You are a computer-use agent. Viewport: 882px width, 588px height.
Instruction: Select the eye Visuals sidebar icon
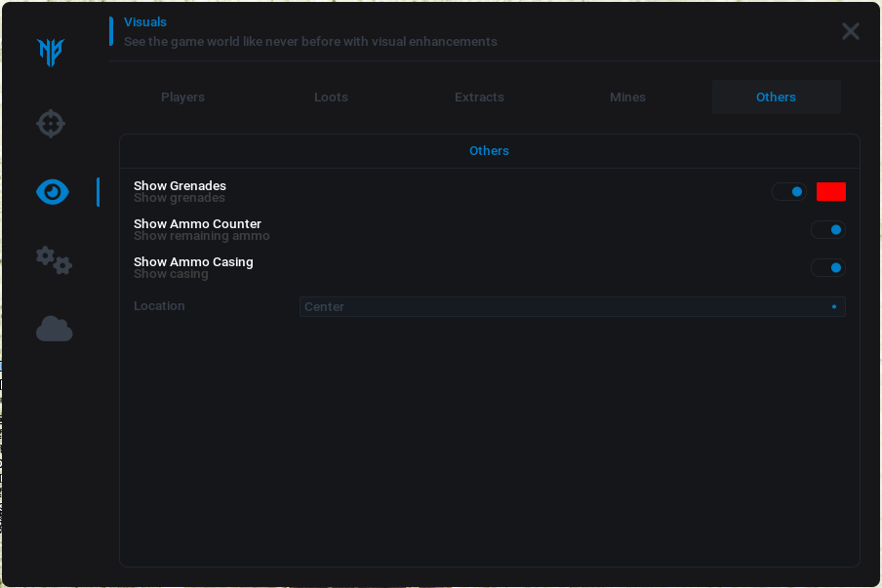click(x=53, y=192)
